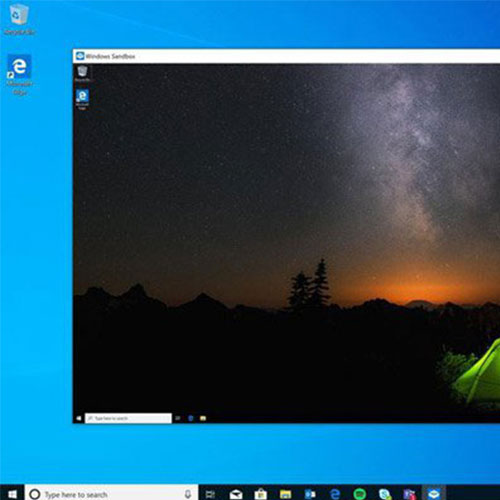Click Cortana circle in host search box
This screenshot has width=500, height=500.
coord(35,494)
